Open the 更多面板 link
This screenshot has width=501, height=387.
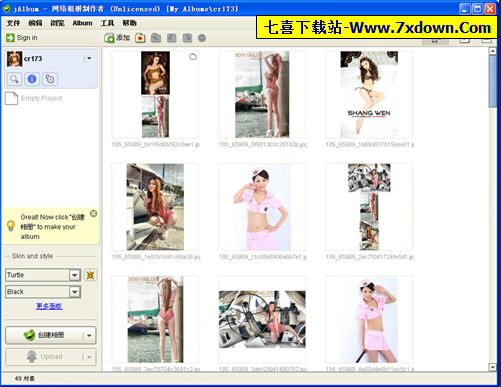(x=49, y=306)
